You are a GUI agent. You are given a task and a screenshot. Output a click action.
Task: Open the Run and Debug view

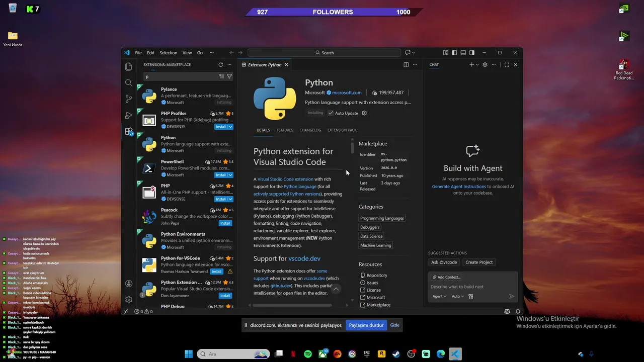click(x=129, y=115)
